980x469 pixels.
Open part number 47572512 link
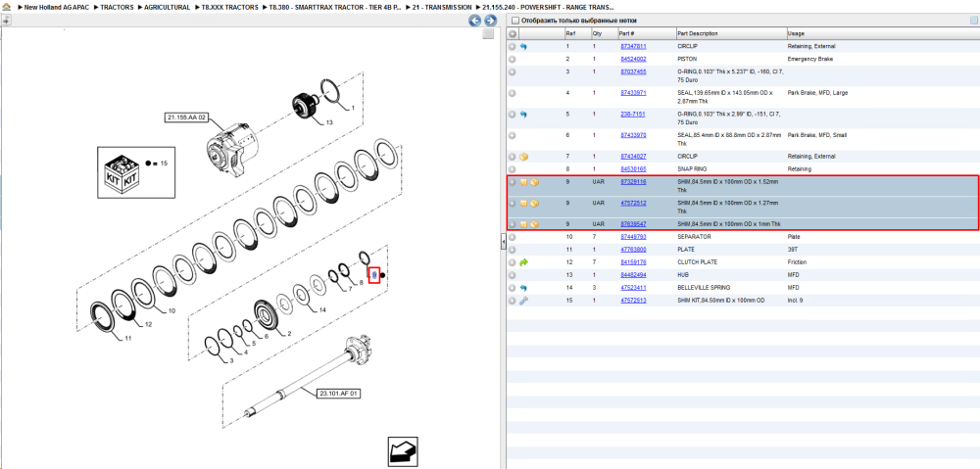[633, 204]
